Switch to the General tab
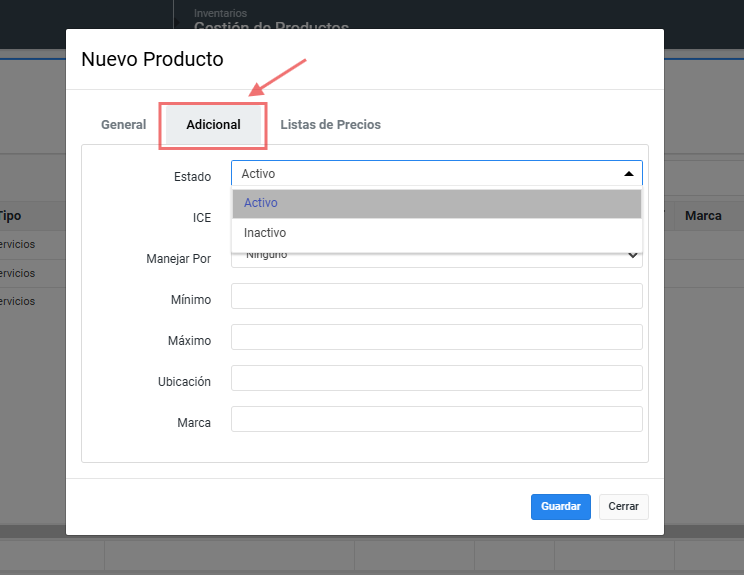This screenshot has width=744, height=575. (x=124, y=125)
